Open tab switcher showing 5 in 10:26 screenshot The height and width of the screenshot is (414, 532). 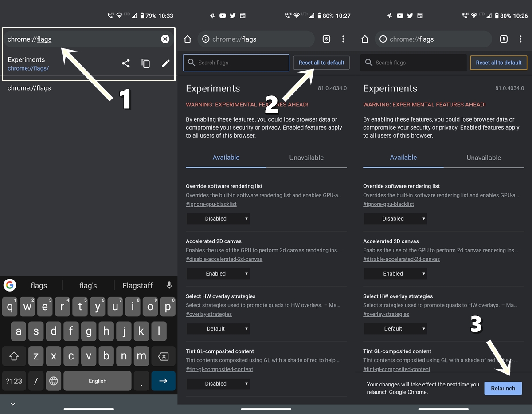click(504, 39)
